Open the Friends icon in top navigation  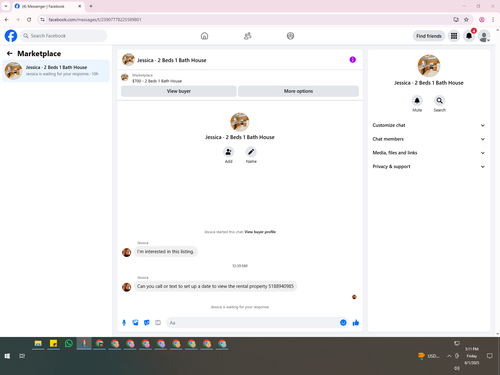click(x=247, y=36)
